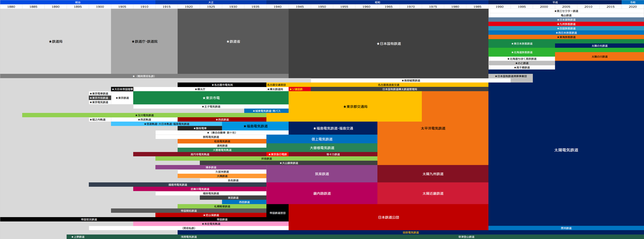Screen dimensions: 644x239
Task: Click the ★日本貨物鉄道 bar
Action: click(x=566, y=20)
